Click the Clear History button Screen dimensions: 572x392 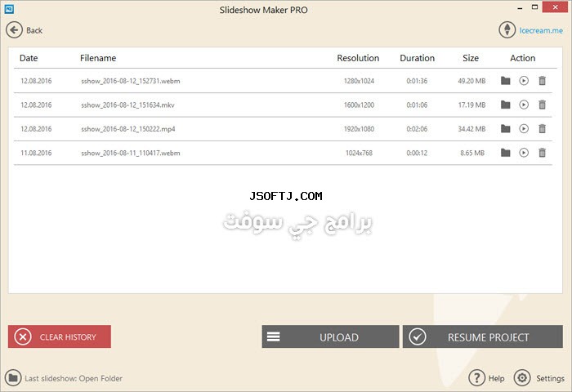[60, 336]
